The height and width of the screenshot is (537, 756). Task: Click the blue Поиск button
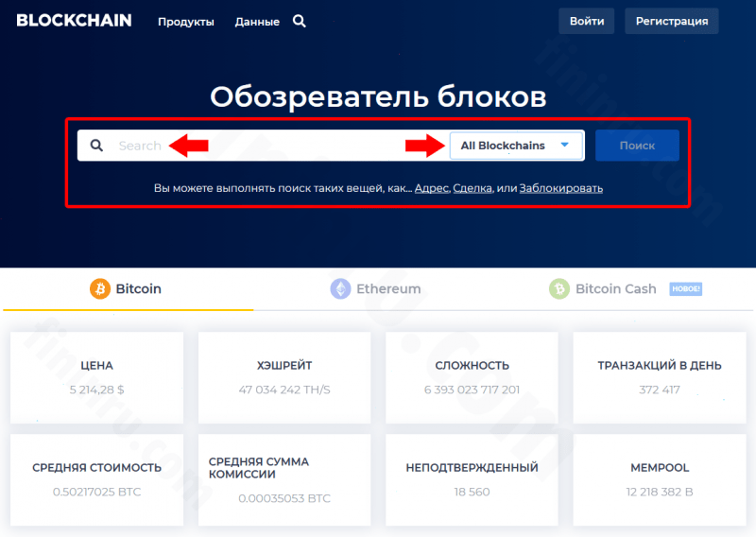click(637, 146)
